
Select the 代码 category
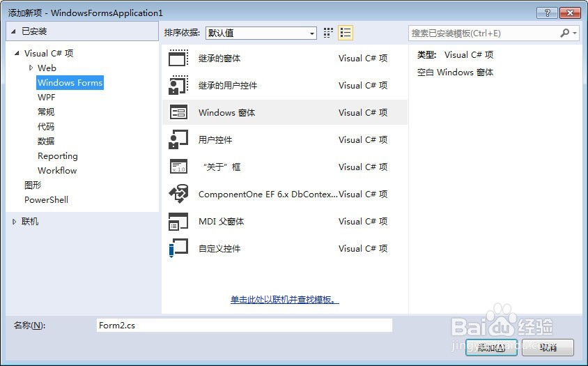pos(46,126)
